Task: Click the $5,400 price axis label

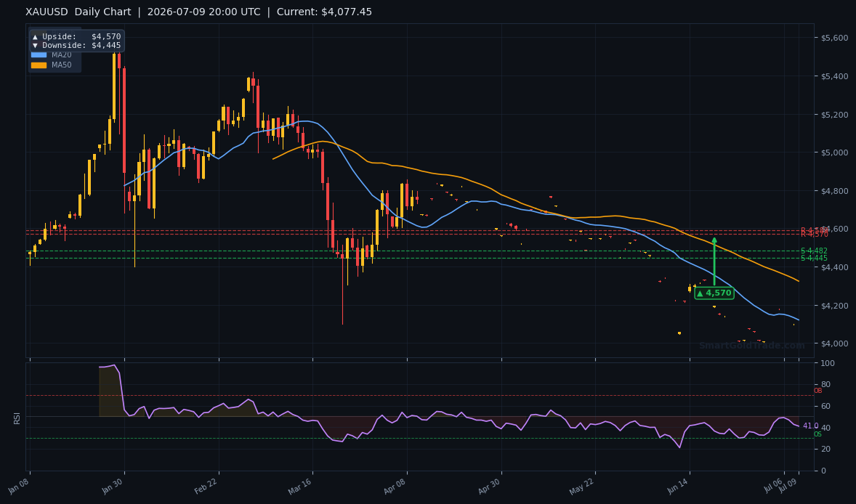Action: tap(835, 76)
